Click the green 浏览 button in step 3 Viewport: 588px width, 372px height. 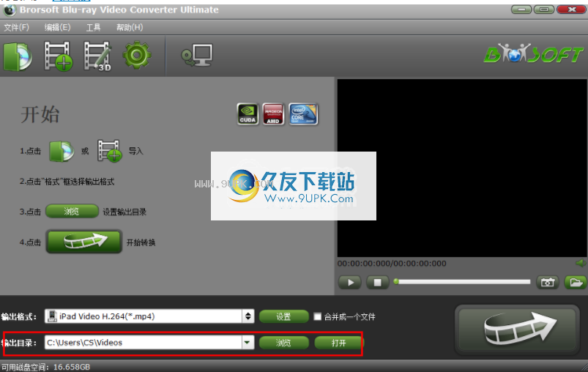(72, 212)
